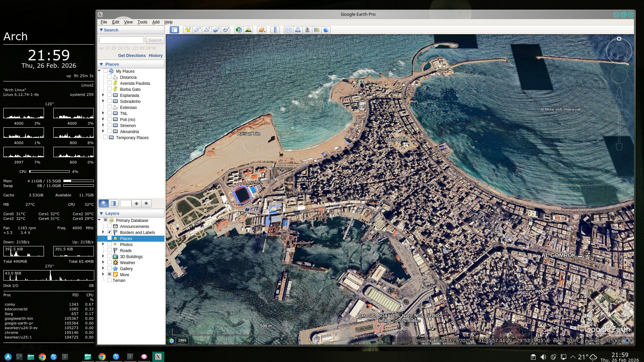This screenshot has width=644, height=362.
Task: Expand the Alexandria folder in Places
Action: (x=103, y=131)
